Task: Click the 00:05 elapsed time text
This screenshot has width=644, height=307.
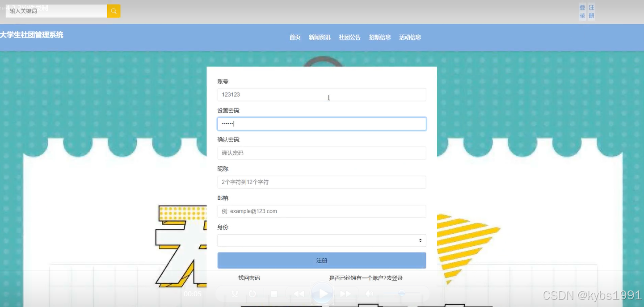Action: [193, 294]
